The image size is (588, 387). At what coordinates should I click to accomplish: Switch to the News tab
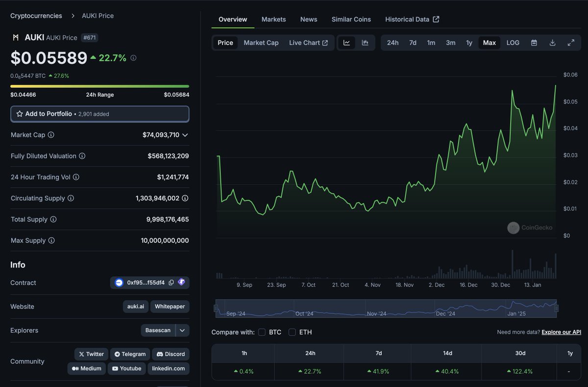(309, 19)
